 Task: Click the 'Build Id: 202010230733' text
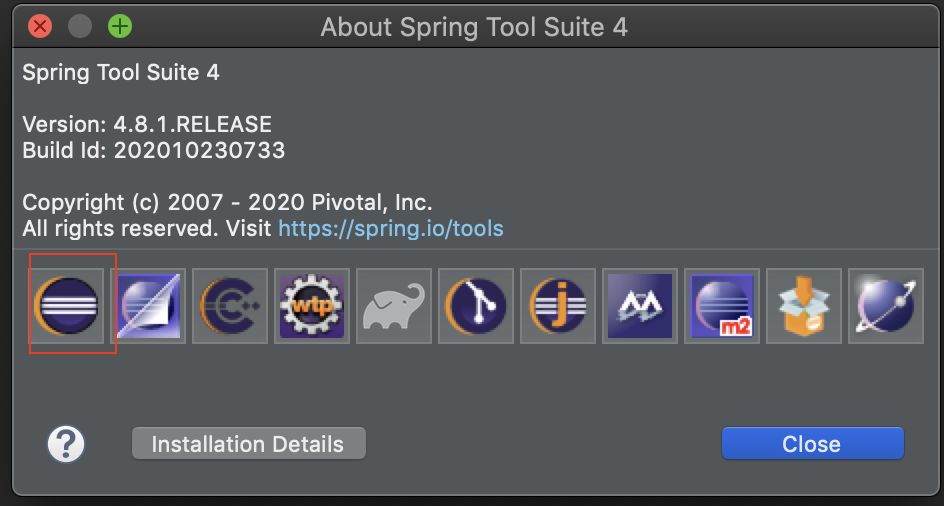154,150
